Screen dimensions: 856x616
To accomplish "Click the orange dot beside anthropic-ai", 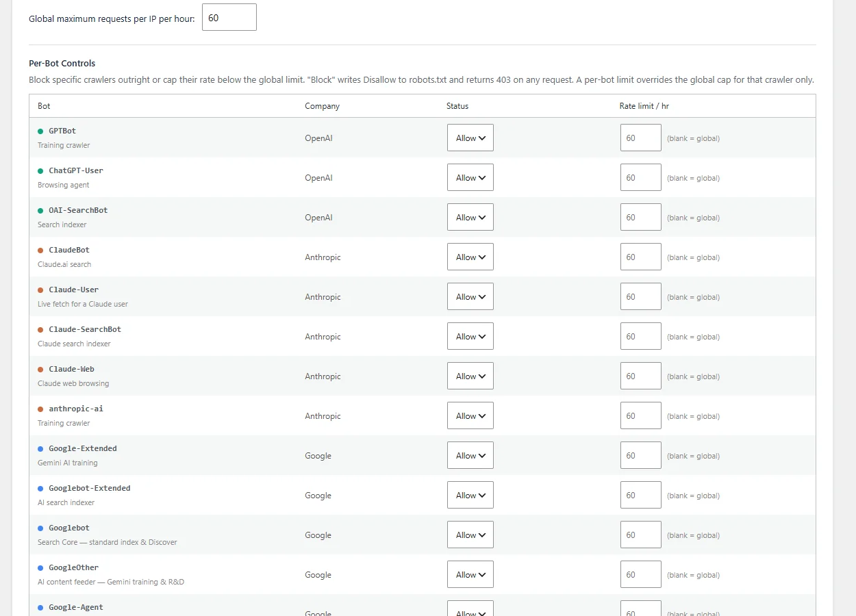I will [x=40, y=409].
